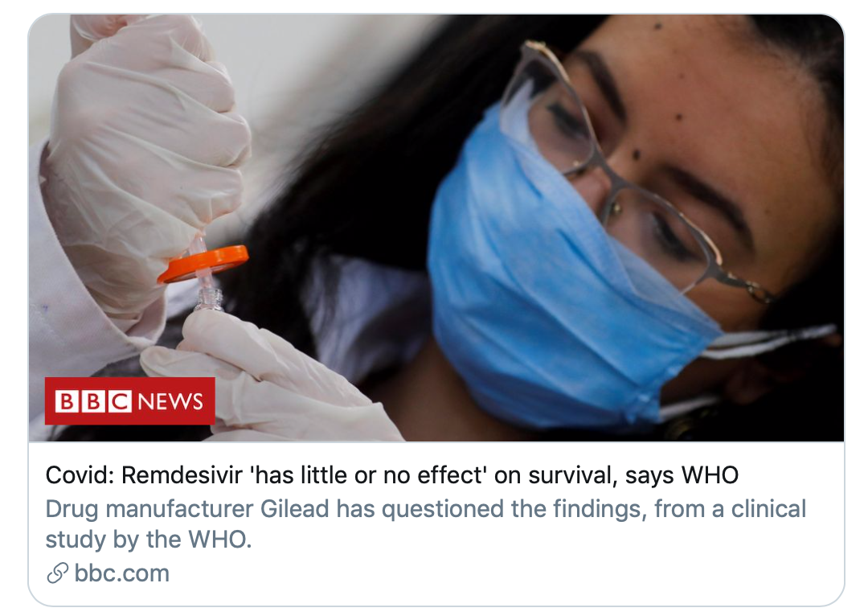Open the Covid Remdesivir headline link
Viewport: 868px width, 616px height.
coord(392,475)
